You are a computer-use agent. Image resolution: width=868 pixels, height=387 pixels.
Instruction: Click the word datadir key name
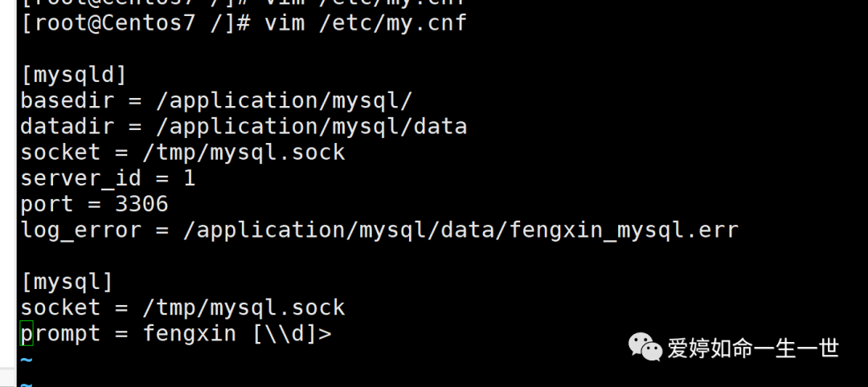(67, 127)
